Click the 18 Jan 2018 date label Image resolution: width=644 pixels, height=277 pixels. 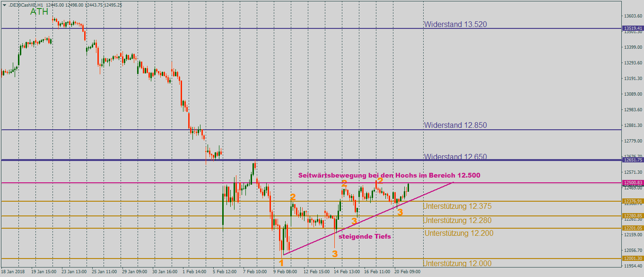click(12, 272)
